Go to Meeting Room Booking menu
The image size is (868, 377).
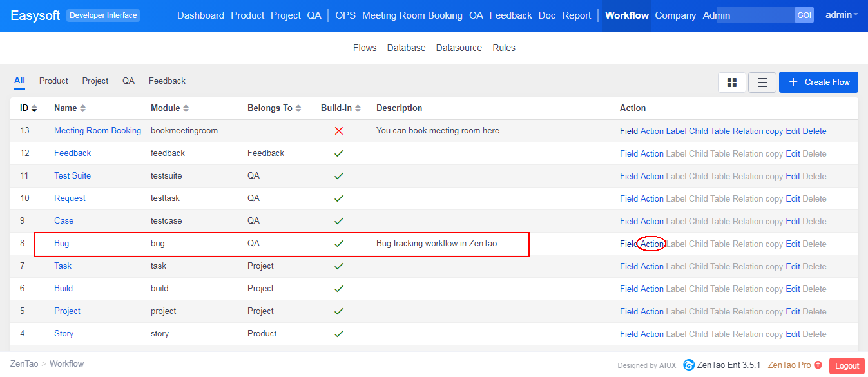pos(412,15)
